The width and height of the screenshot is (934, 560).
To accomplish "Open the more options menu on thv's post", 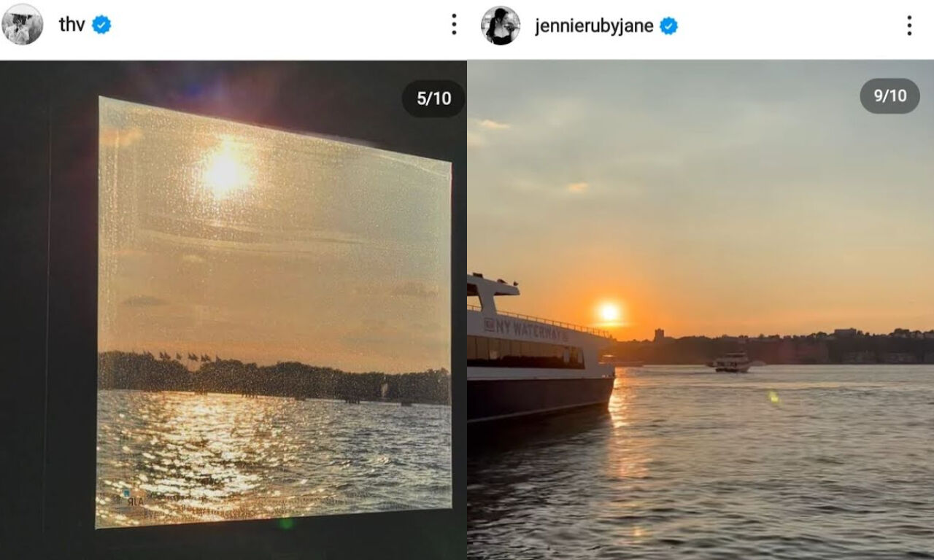I will tap(454, 25).
